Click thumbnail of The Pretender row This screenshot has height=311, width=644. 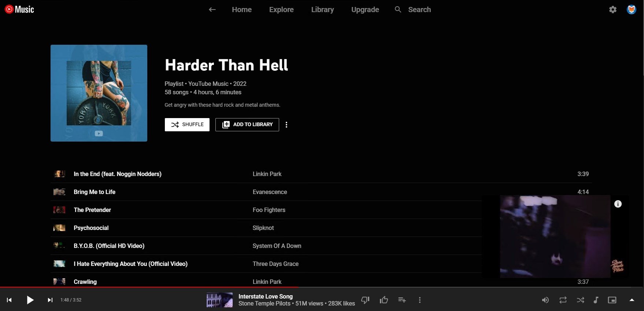tap(59, 210)
